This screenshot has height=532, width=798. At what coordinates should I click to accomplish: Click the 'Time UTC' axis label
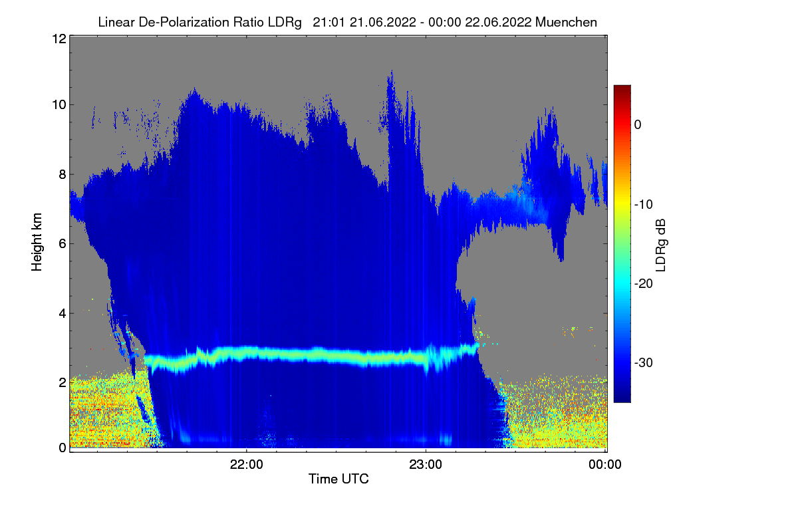click(x=338, y=479)
